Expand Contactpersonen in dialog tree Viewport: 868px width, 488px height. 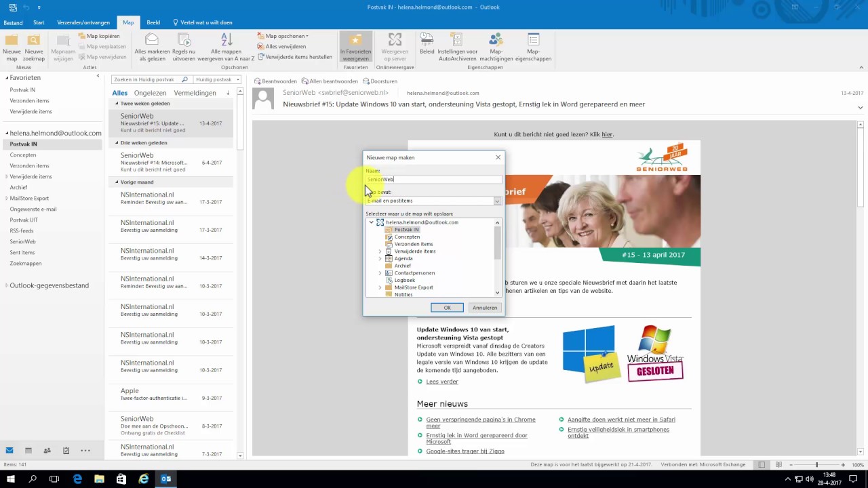pos(380,273)
